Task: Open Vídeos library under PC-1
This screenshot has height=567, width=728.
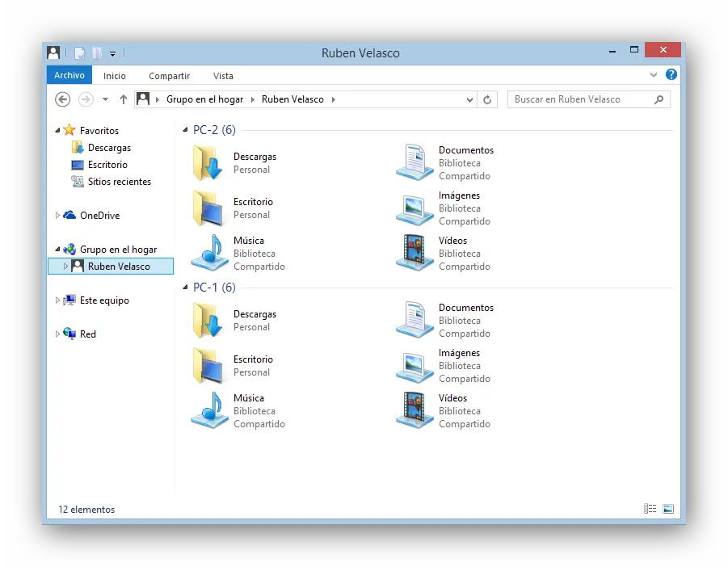Action: [444, 410]
